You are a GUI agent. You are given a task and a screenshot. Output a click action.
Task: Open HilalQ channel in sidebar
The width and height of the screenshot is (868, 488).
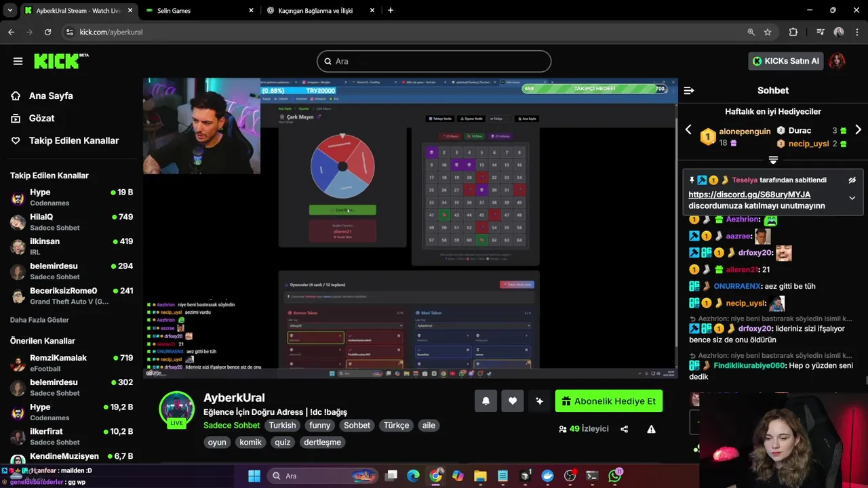[71, 222]
